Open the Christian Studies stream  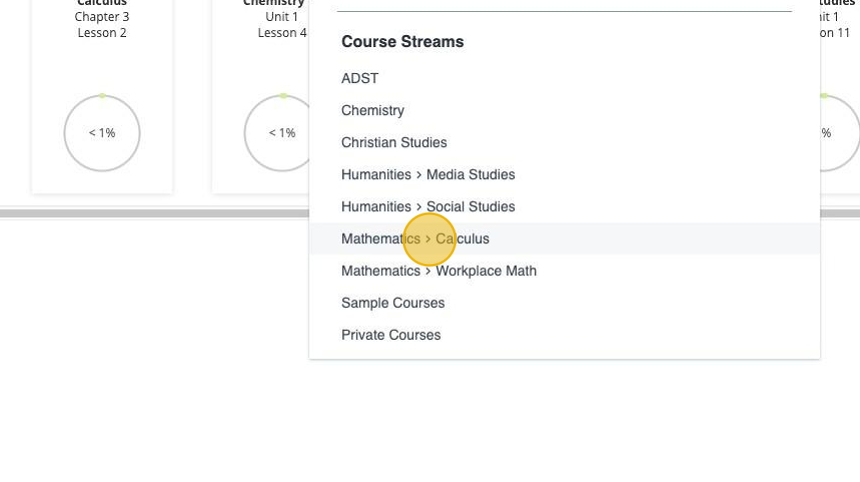(394, 142)
